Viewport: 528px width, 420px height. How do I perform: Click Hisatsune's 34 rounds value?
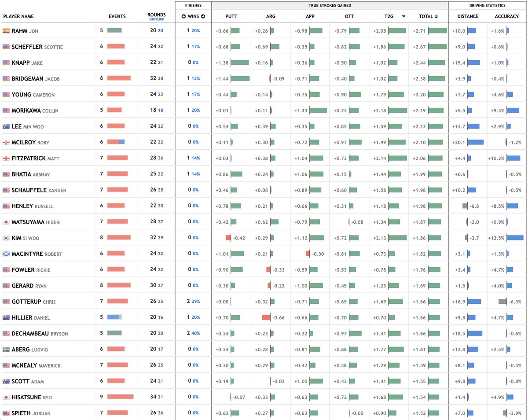coord(153,397)
